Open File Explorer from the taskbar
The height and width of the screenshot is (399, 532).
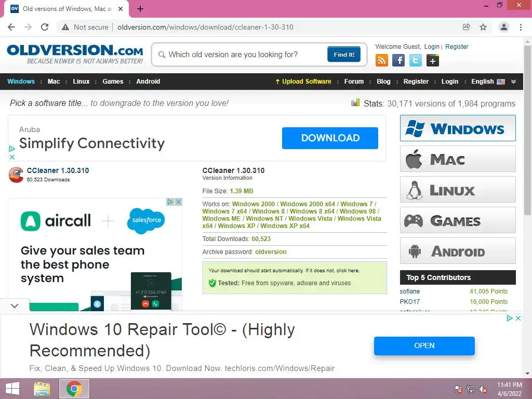click(x=42, y=389)
